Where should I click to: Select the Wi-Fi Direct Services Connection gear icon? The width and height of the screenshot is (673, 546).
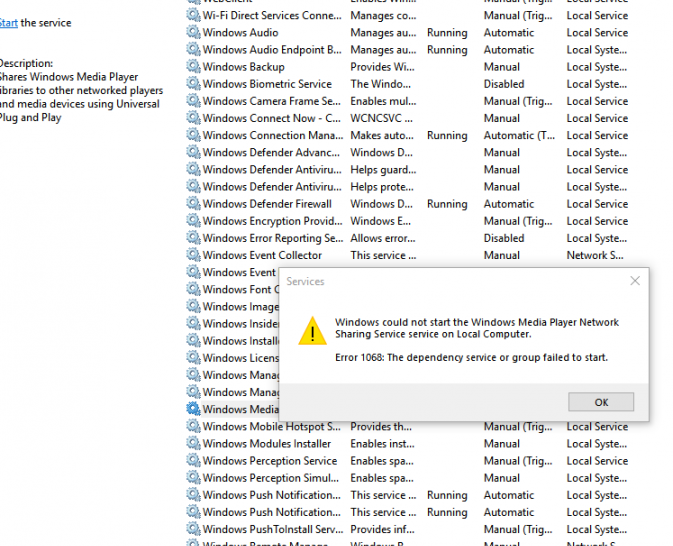(x=193, y=15)
